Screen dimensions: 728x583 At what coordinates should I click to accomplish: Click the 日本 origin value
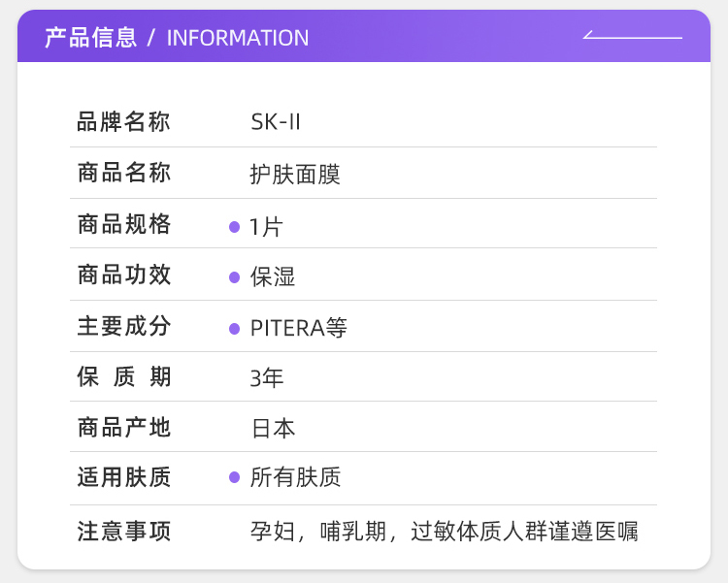(x=273, y=428)
